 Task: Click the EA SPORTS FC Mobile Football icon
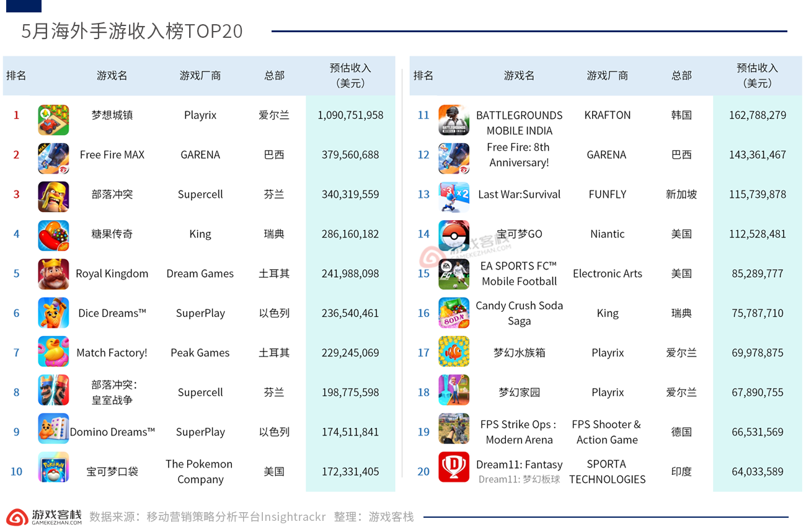click(454, 274)
